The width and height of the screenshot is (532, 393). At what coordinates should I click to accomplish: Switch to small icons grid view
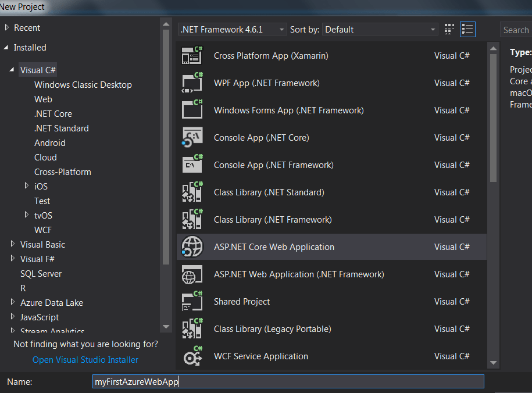coord(449,29)
